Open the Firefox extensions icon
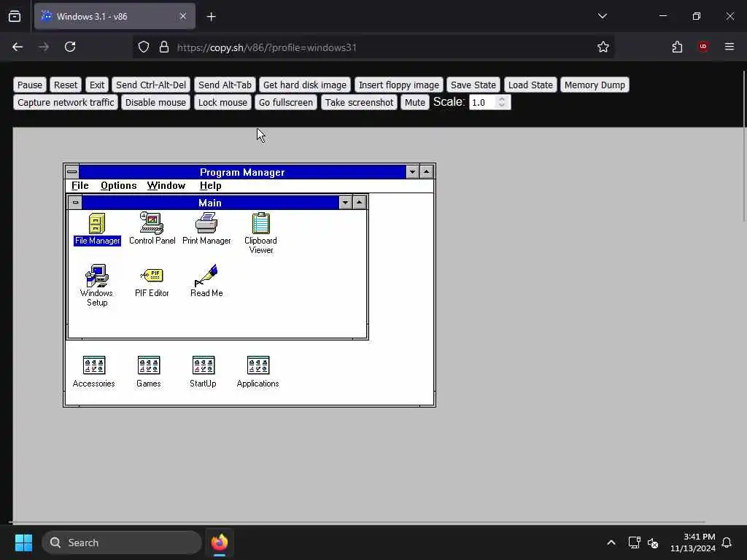This screenshot has width=747, height=560. click(677, 47)
